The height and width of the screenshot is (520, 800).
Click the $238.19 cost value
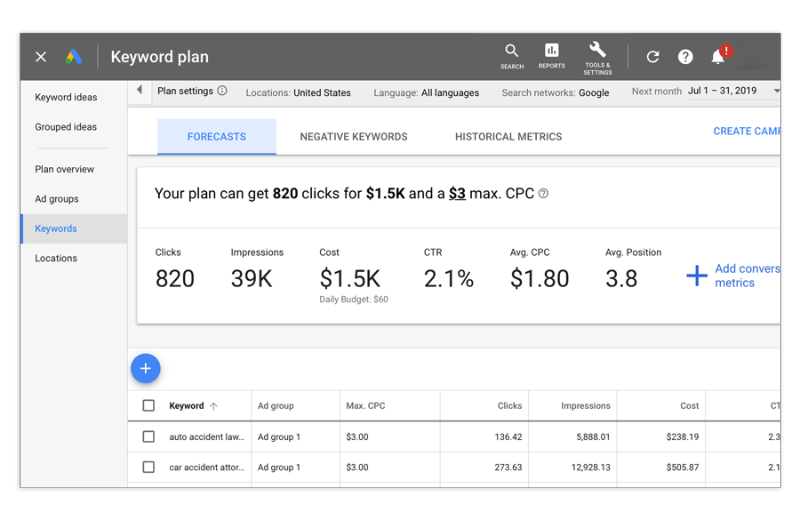(683, 437)
